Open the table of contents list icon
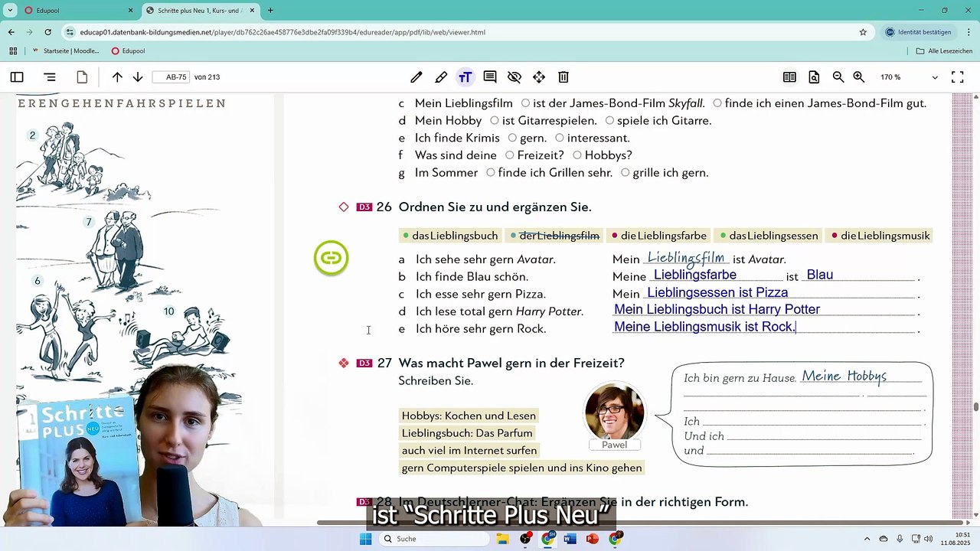This screenshot has height=551, width=980. coord(50,77)
